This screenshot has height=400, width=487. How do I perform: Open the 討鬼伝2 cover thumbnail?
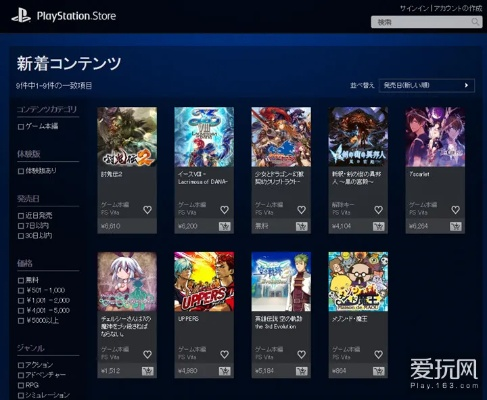click(x=127, y=137)
